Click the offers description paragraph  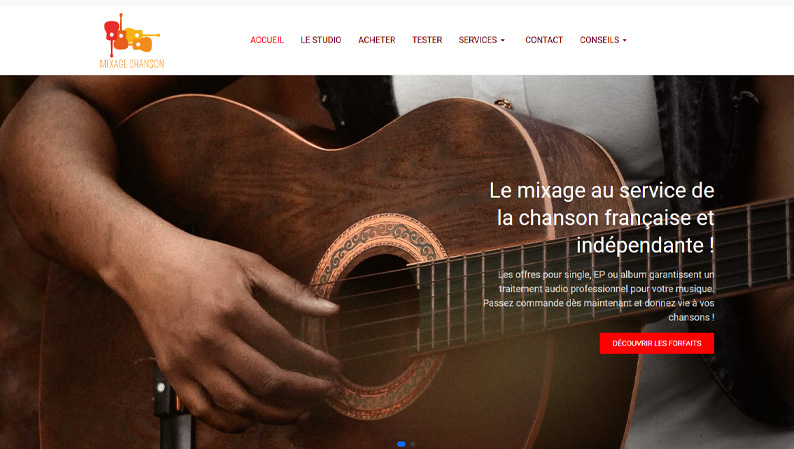click(x=599, y=296)
